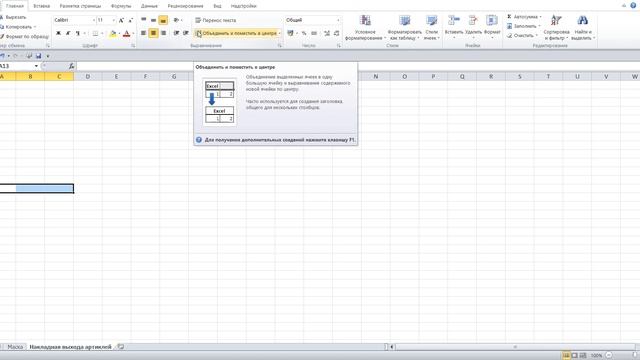The width and height of the screenshot is (640, 360).
Task: Apply the yellow Fill Color bucket
Action: pos(113,33)
